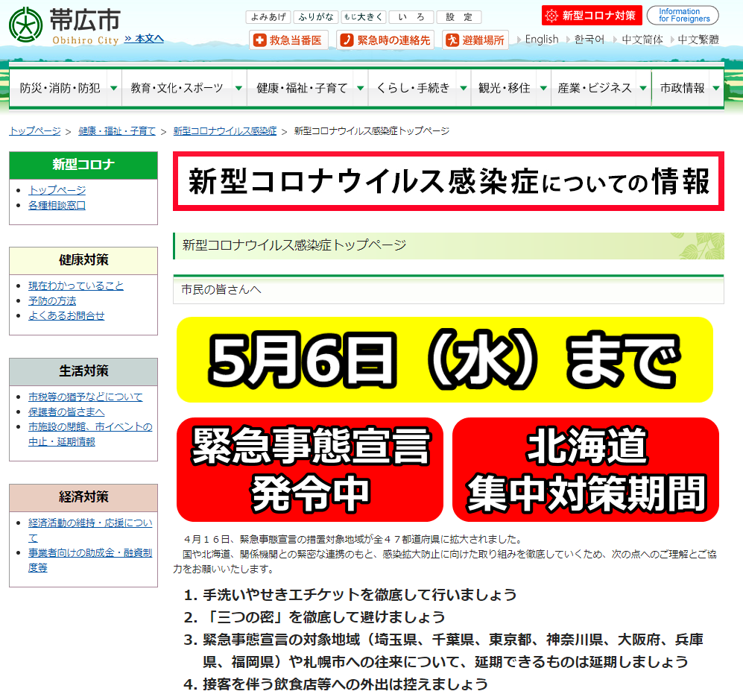Enable ふりがな display

pos(315,16)
